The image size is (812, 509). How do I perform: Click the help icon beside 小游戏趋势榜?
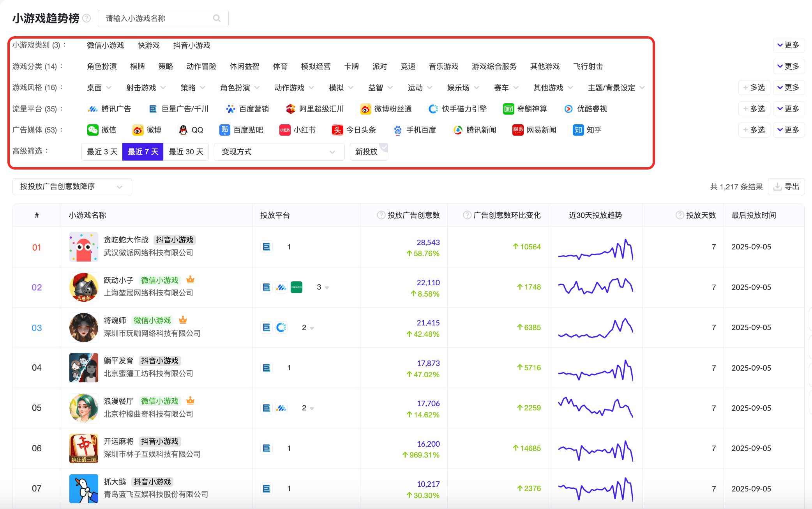[x=87, y=18]
